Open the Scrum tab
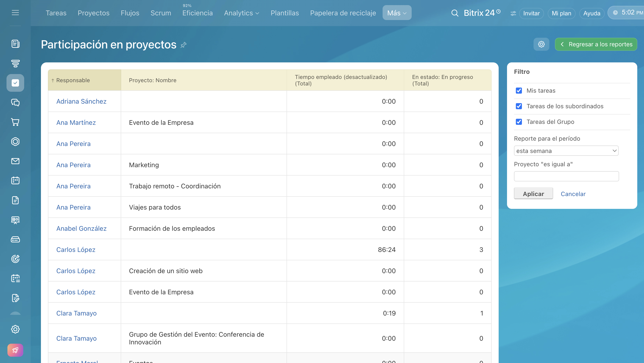Screen dimensions: 644x363 [x=161, y=13]
